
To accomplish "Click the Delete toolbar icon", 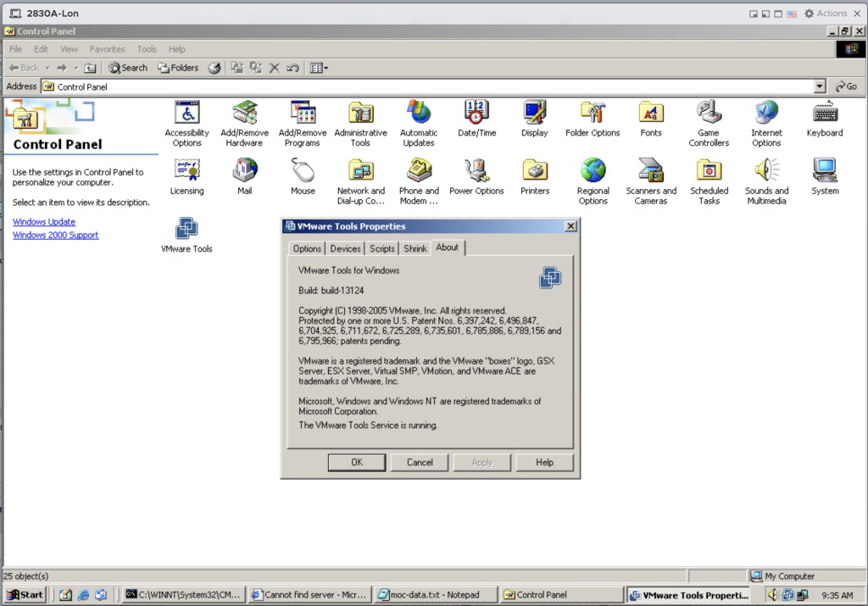I will click(274, 68).
